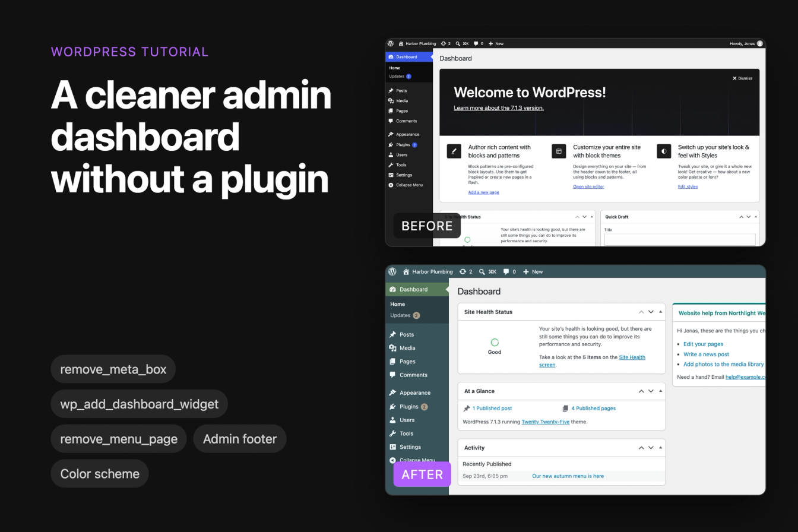Move Quick Draft widget up
This screenshot has width=798, height=532.
(741, 217)
